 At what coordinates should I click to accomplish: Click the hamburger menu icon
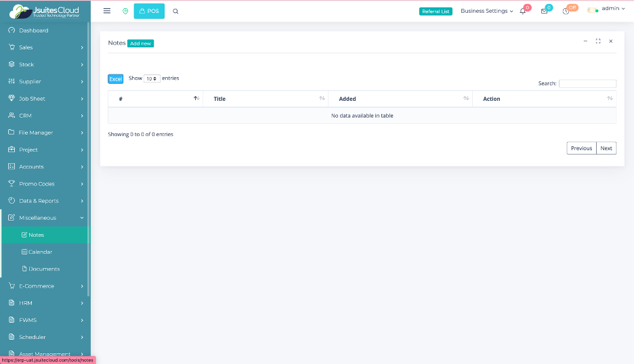coord(107,11)
